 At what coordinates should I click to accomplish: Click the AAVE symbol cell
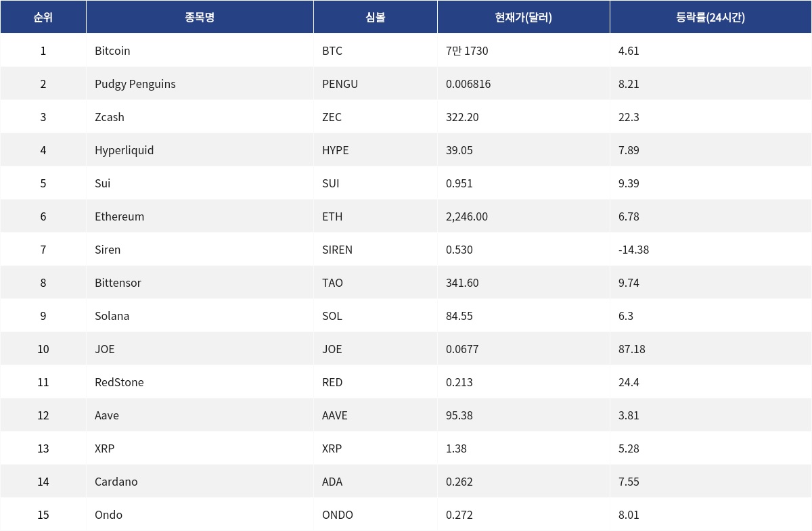click(335, 415)
